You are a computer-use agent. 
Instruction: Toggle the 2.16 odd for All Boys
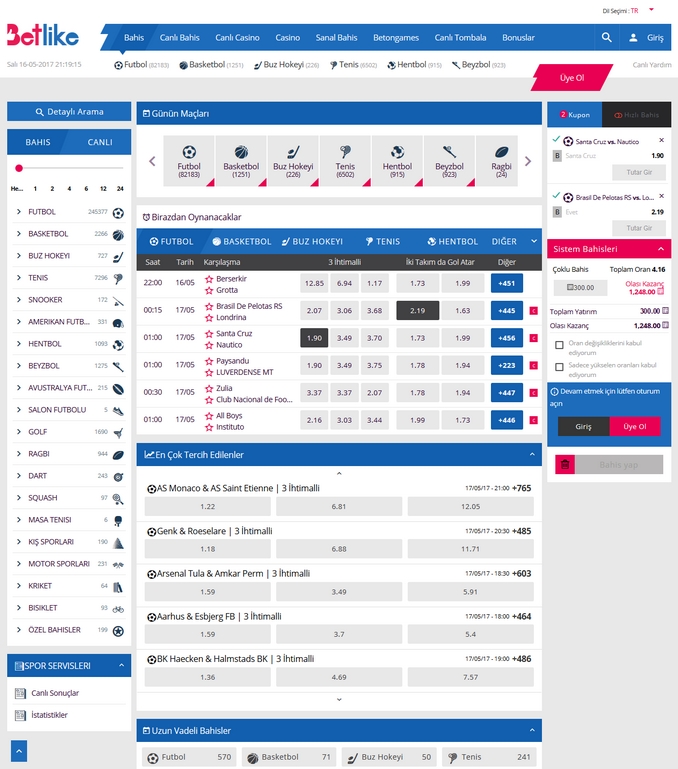click(314, 420)
